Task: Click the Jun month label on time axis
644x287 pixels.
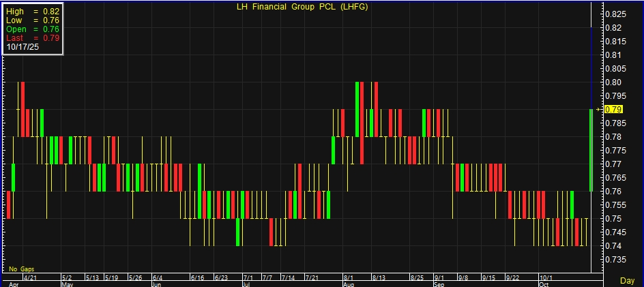Action: coord(156,284)
